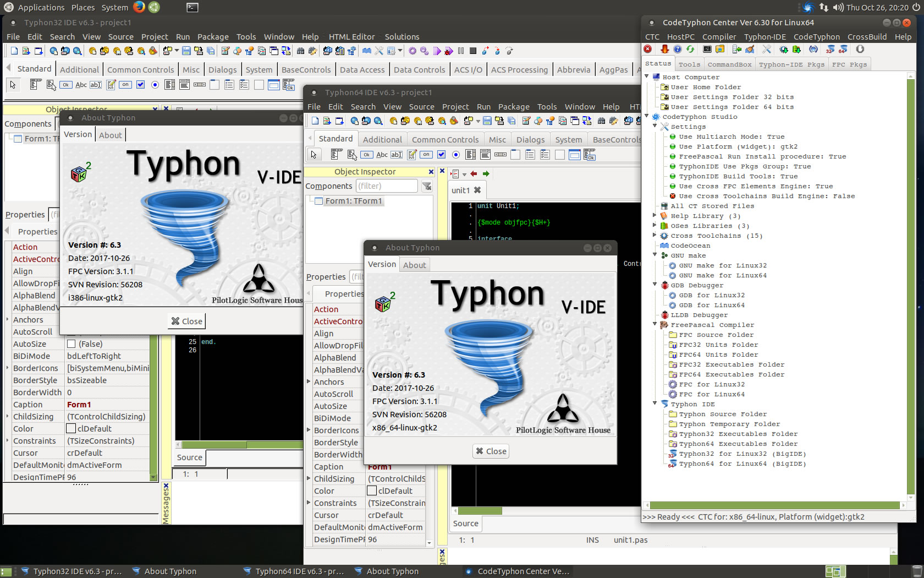Launch Typhon32 via tornado 32 icon
Image resolution: width=924 pixels, height=578 pixels.
pos(830,49)
